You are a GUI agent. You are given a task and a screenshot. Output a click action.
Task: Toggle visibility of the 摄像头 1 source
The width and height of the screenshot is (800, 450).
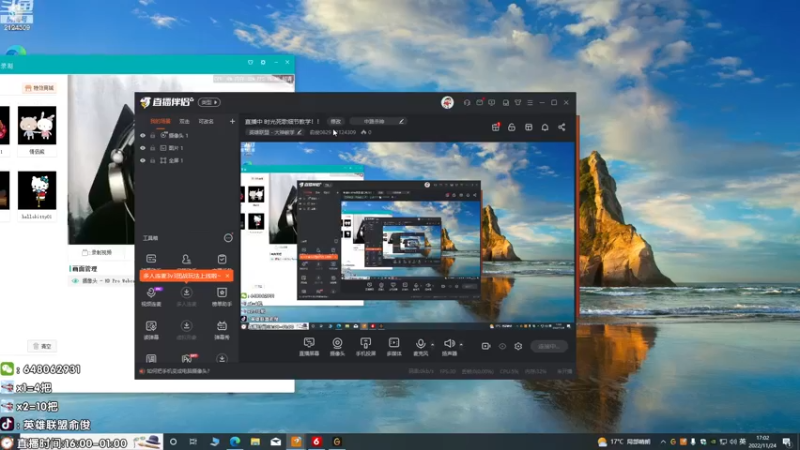pos(143,136)
